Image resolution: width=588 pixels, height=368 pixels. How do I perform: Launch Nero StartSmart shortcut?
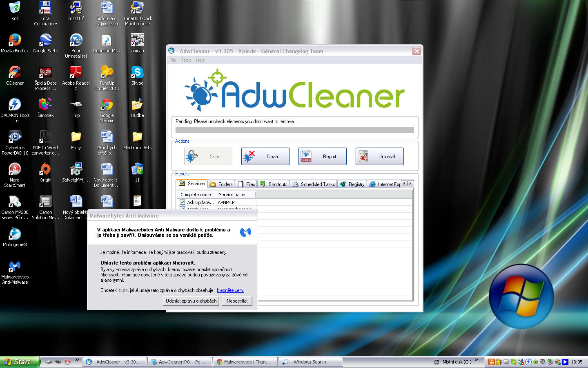(x=15, y=175)
